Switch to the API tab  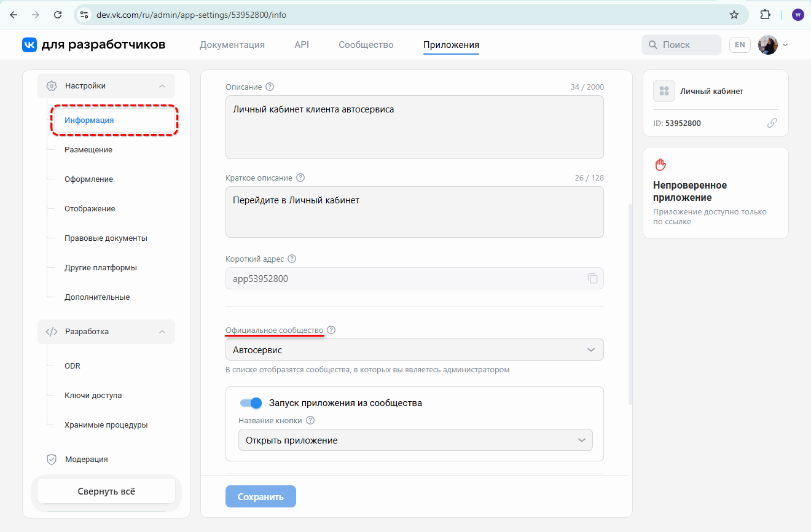(301, 44)
